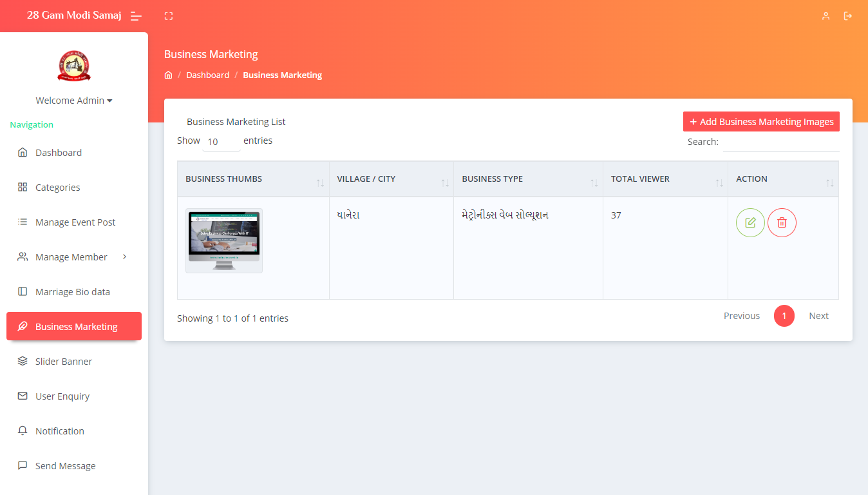Viewport: 868px width, 495px height.
Task: Click the user profile icon in header
Action: coord(826,16)
